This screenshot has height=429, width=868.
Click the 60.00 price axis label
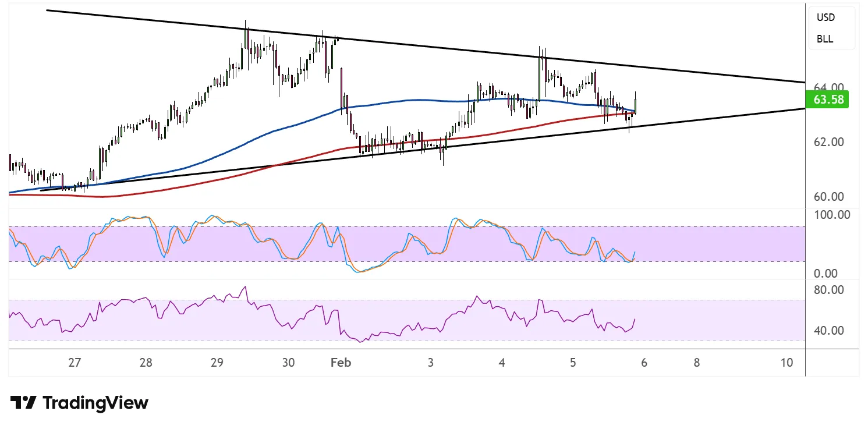(x=828, y=197)
